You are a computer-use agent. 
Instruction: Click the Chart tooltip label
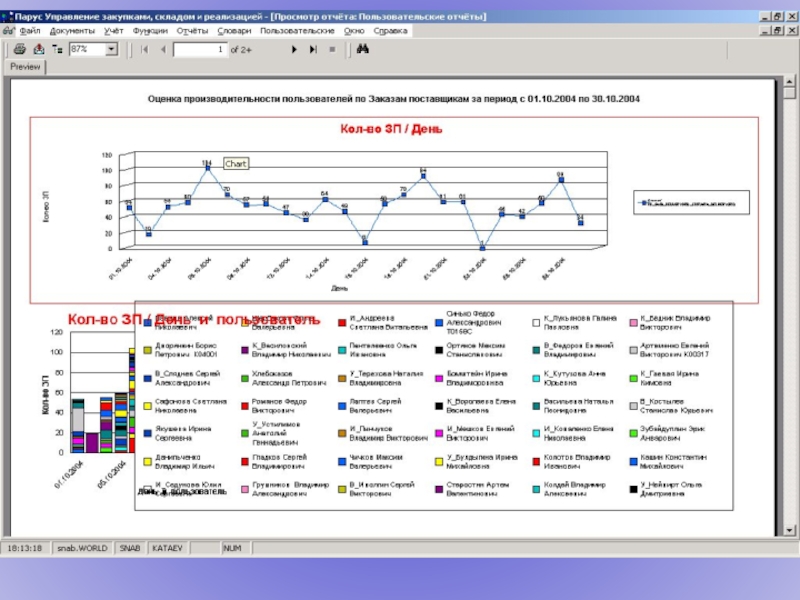tap(236, 163)
